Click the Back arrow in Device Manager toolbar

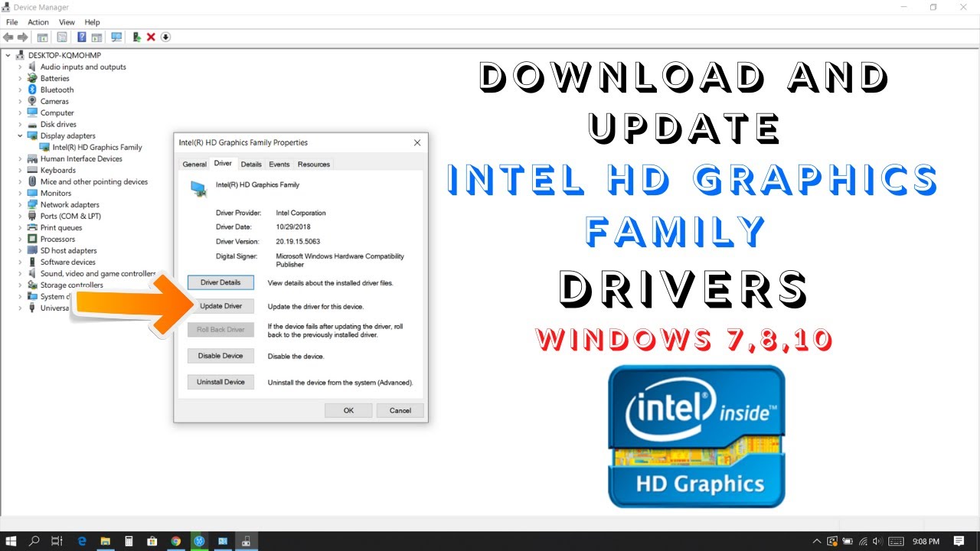point(8,37)
